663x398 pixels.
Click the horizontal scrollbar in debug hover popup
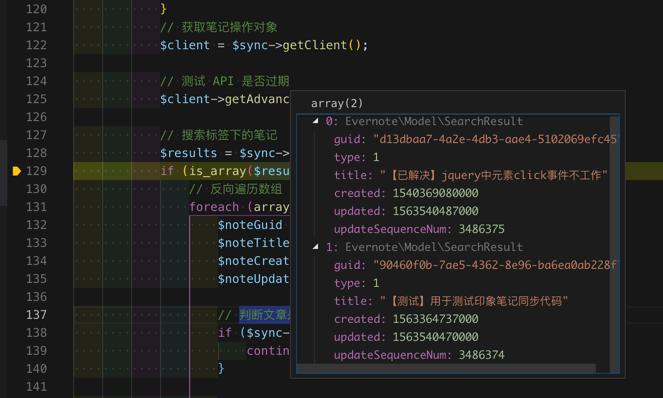(x=447, y=369)
